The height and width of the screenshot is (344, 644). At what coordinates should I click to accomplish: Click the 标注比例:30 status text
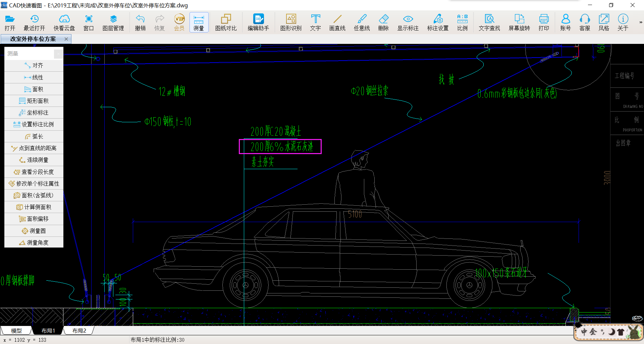pyautogui.click(x=158, y=340)
